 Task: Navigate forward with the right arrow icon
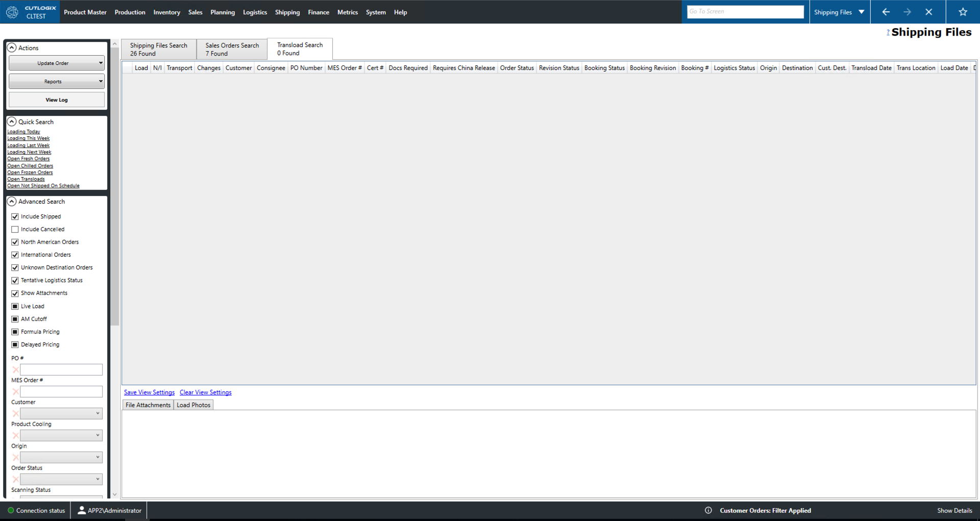[x=908, y=12]
